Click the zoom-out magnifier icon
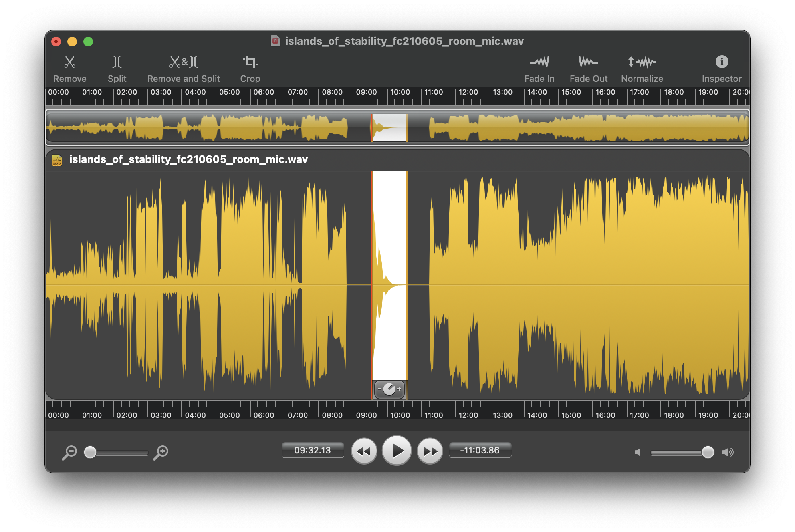The image size is (795, 532). pyautogui.click(x=70, y=452)
